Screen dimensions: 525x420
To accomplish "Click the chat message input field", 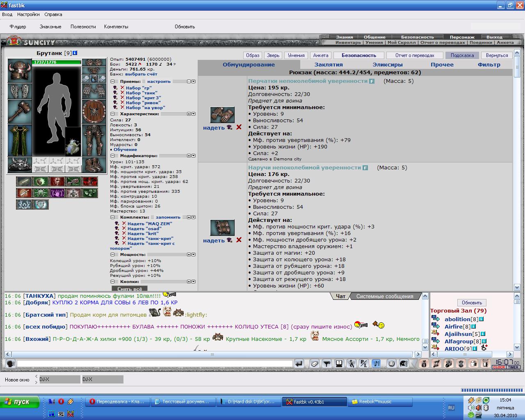I will 155,363.
